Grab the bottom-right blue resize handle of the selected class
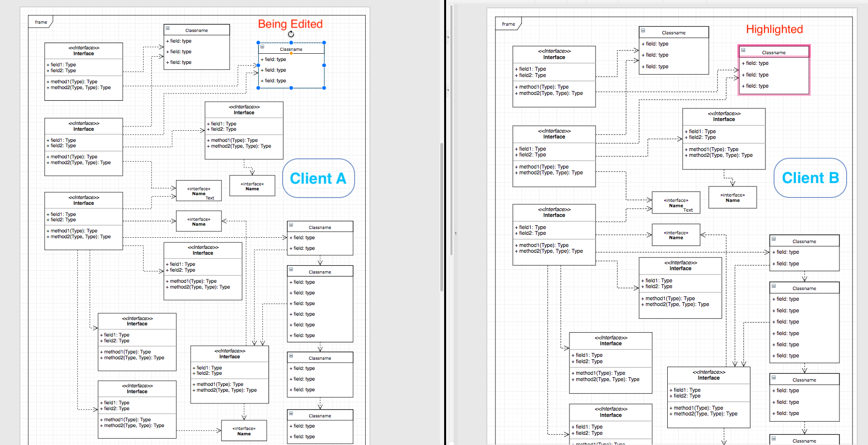 [x=324, y=88]
